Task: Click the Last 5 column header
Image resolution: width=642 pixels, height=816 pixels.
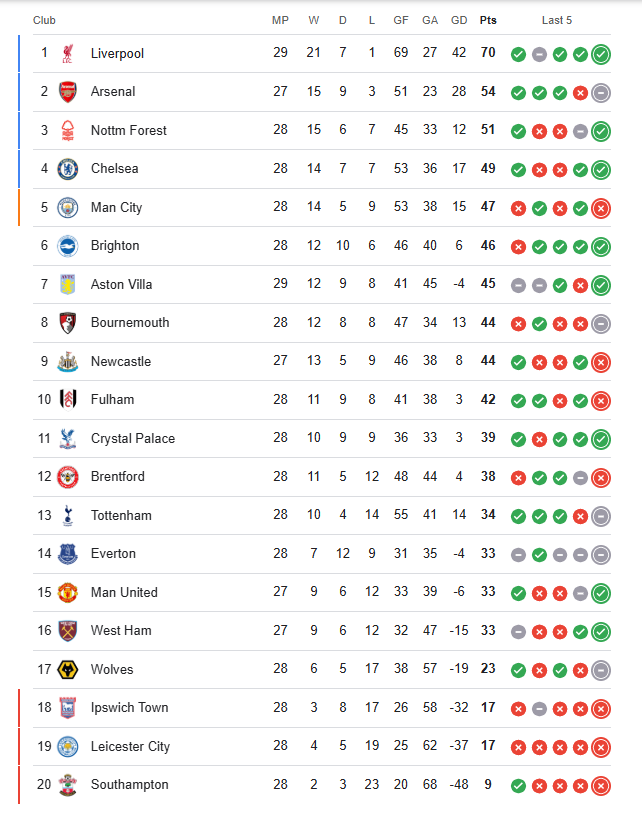Action: click(557, 20)
